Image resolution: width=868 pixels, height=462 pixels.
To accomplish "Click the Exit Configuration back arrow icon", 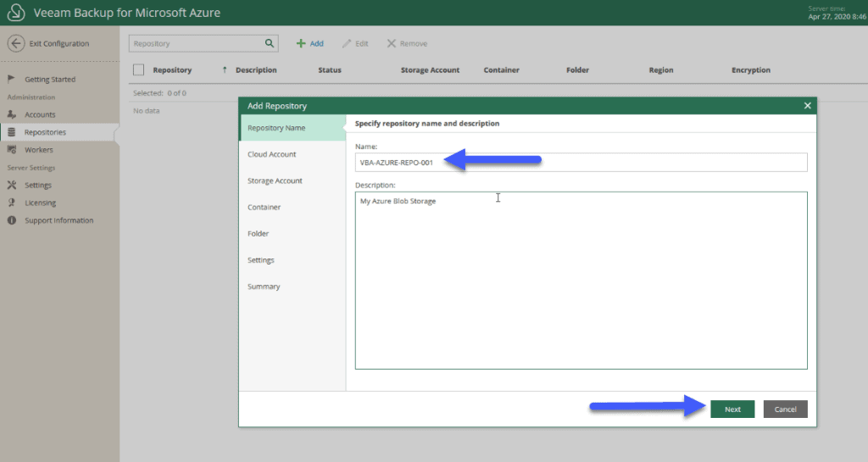I will [16, 43].
